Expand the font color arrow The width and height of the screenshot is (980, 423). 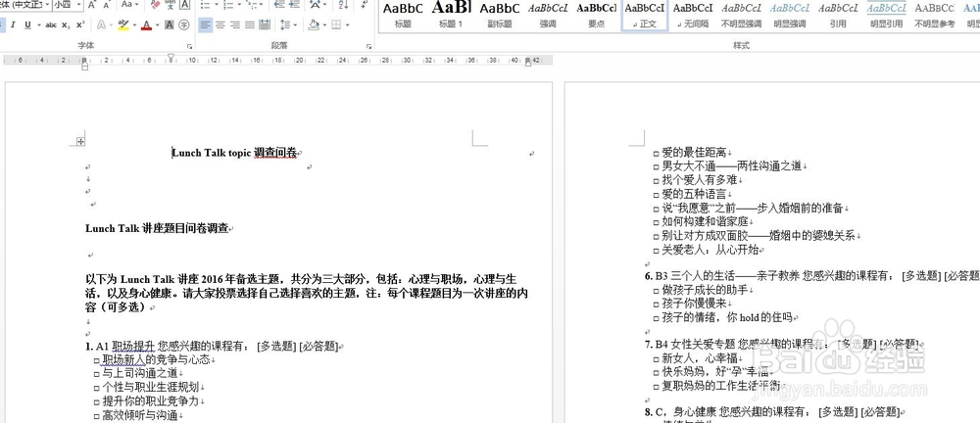pyautogui.click(x=157, y=25)
